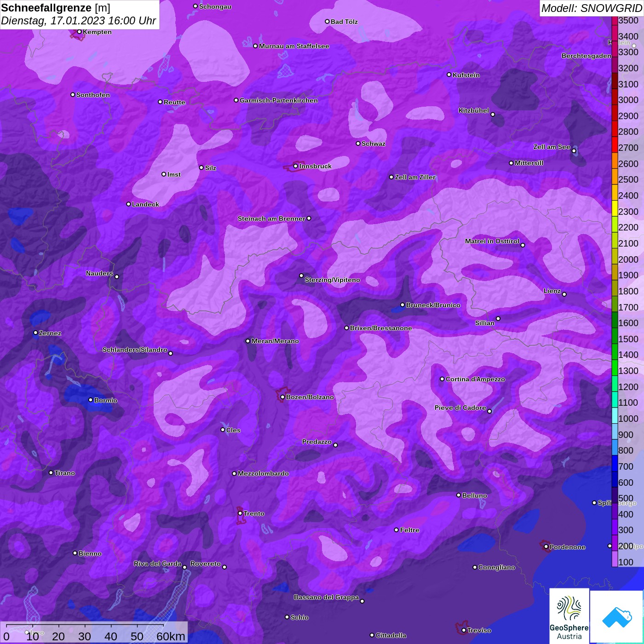Click the Lienz location dot
This screenshot has width=644, height=644.
(564, 294)
